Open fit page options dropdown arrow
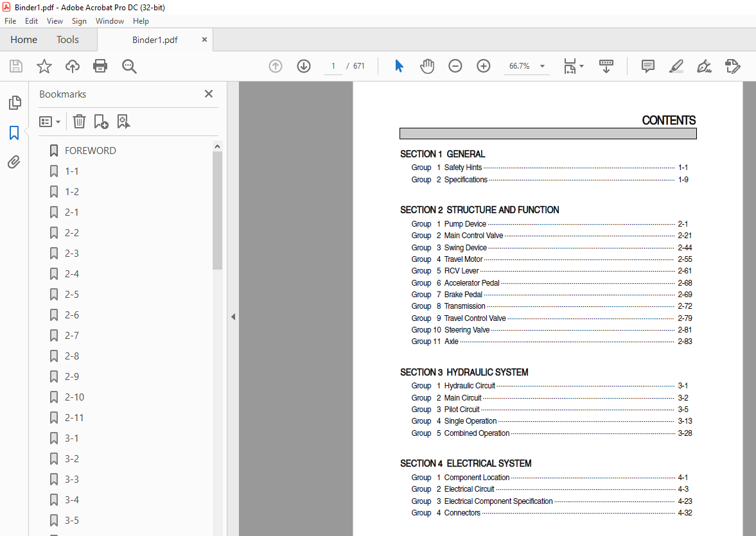 pos(581,66)
